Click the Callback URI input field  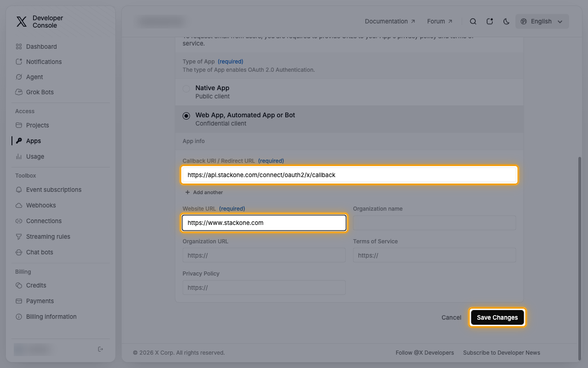coord(350,175)
